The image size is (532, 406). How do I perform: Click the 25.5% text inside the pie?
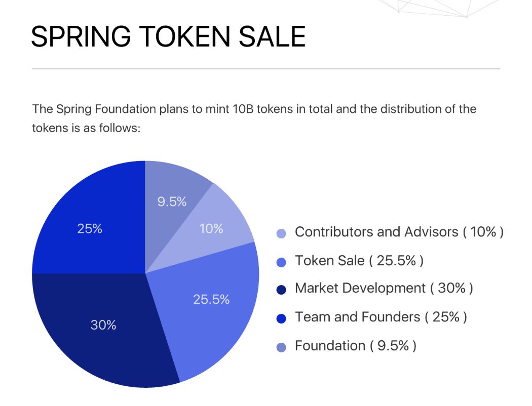point(211,299)
